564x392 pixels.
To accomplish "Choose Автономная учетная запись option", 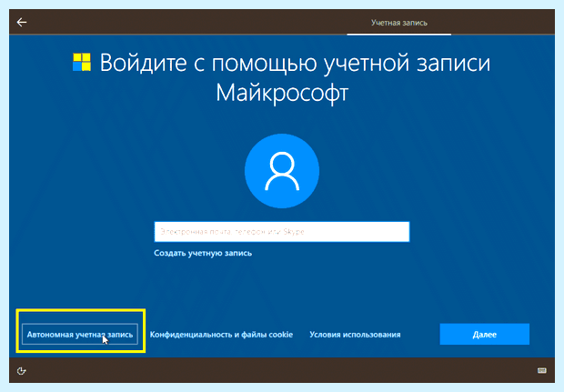I will coord(80,335).
